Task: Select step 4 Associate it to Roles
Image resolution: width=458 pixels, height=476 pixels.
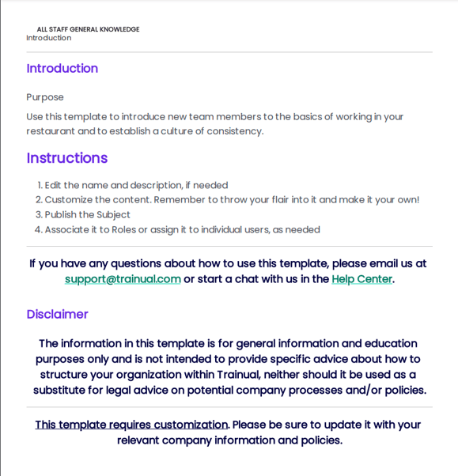Action: (177, 229)
